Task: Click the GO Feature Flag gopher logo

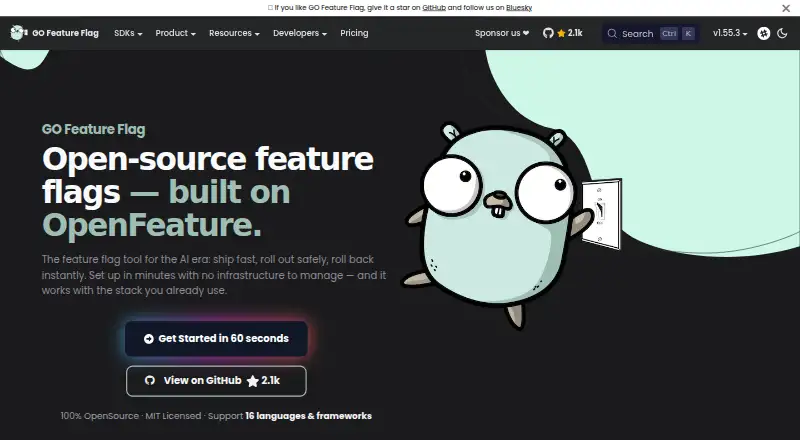Action: click(x=18, y=33)
